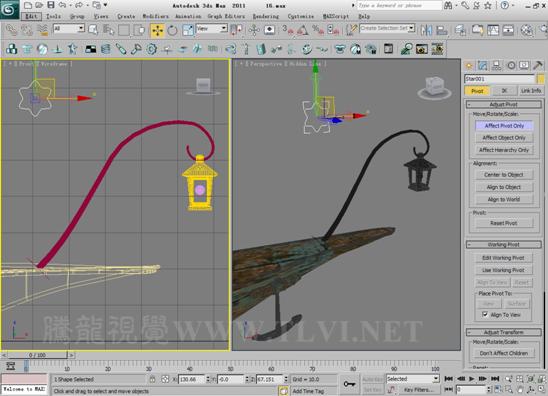The height and width of the screenshot is (396, 548).
Task: Click the Reset Pivot button
Action: click(504, 223)
